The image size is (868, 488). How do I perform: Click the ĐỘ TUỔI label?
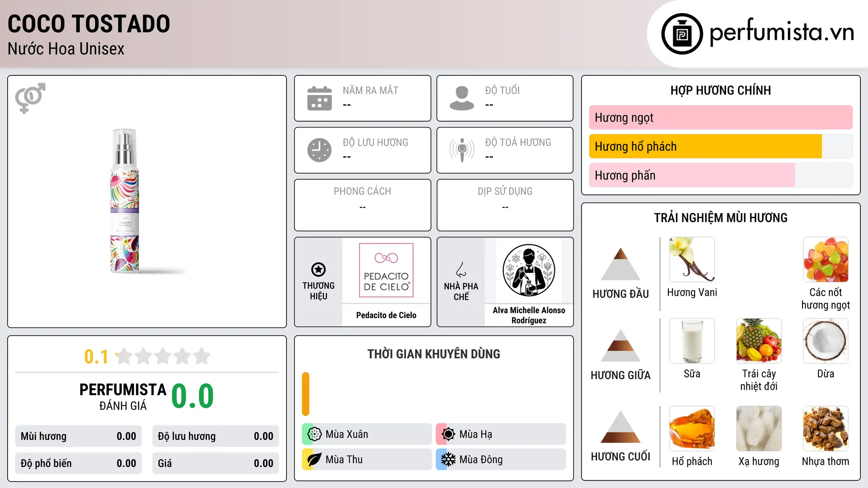tap(502, 90)
